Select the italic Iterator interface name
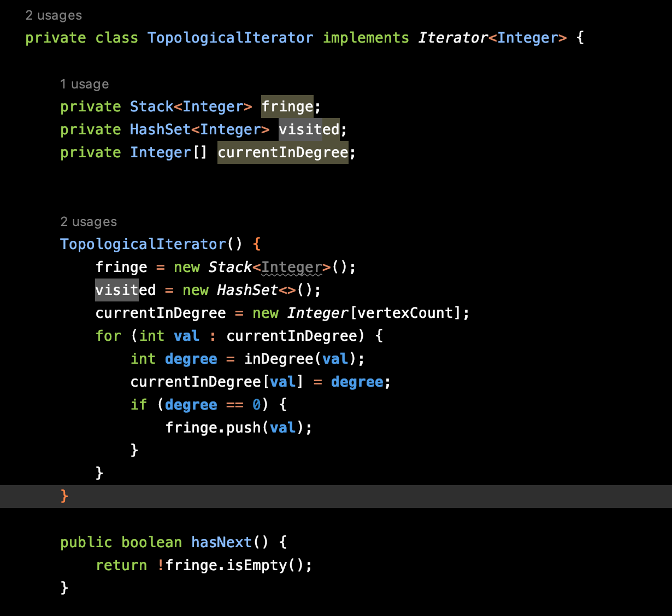This screenshot has height=616, width=672. (x=452, y=38)
